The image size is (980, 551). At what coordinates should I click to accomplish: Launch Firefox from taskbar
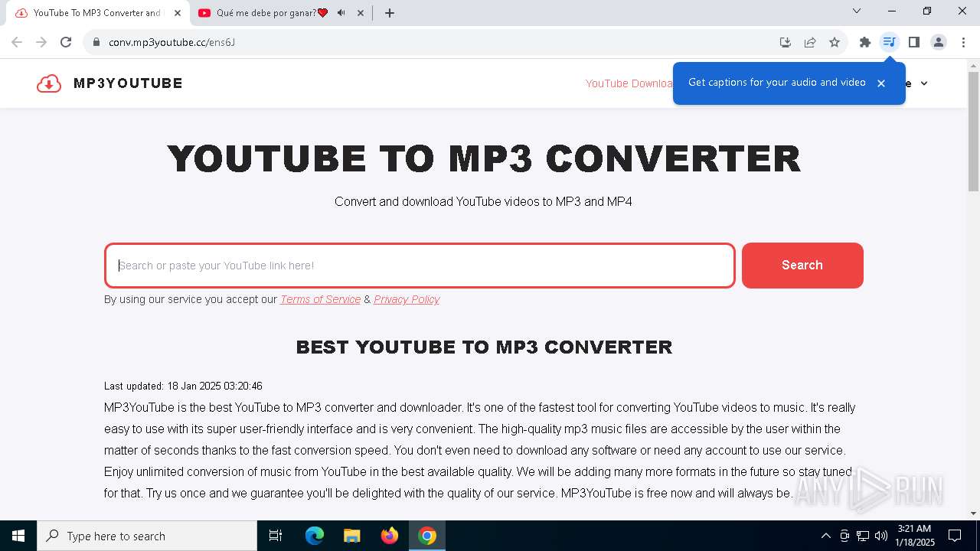pos(390,536)
